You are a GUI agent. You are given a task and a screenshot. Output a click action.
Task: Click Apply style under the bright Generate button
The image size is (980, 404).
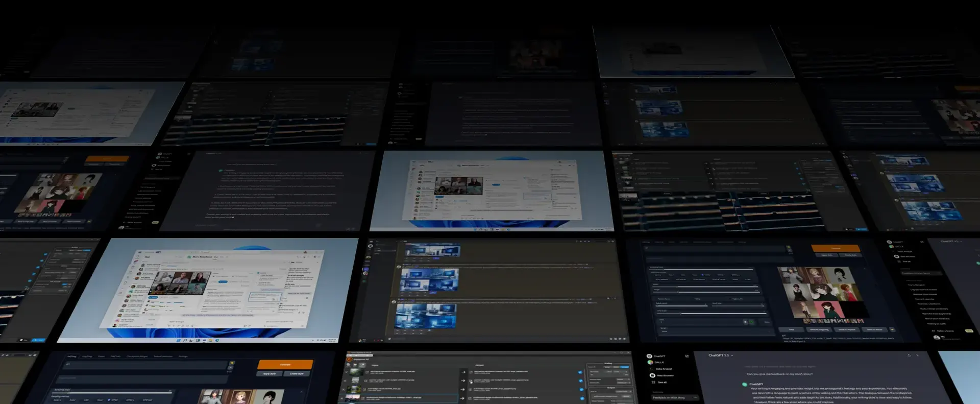click(269, 374)
